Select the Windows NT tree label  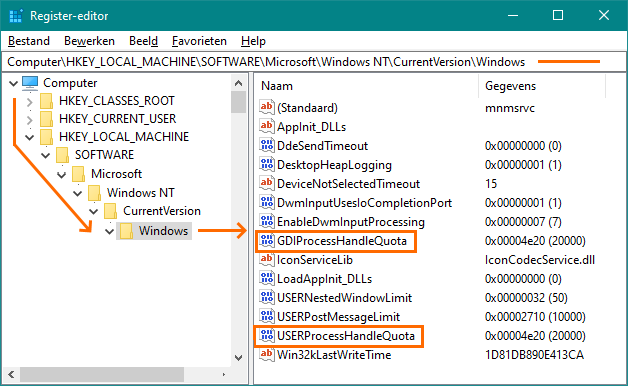[x=140, y=193]
